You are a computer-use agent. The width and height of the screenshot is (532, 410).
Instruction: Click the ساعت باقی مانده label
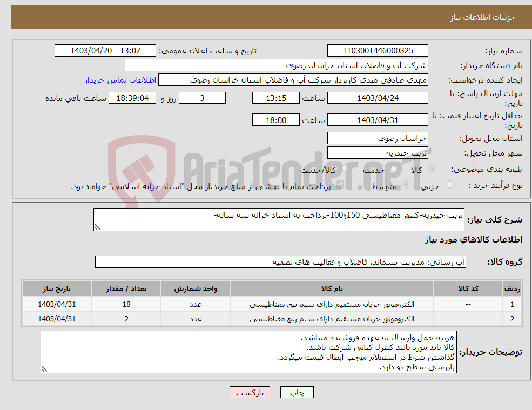click(x=76, y=98)
